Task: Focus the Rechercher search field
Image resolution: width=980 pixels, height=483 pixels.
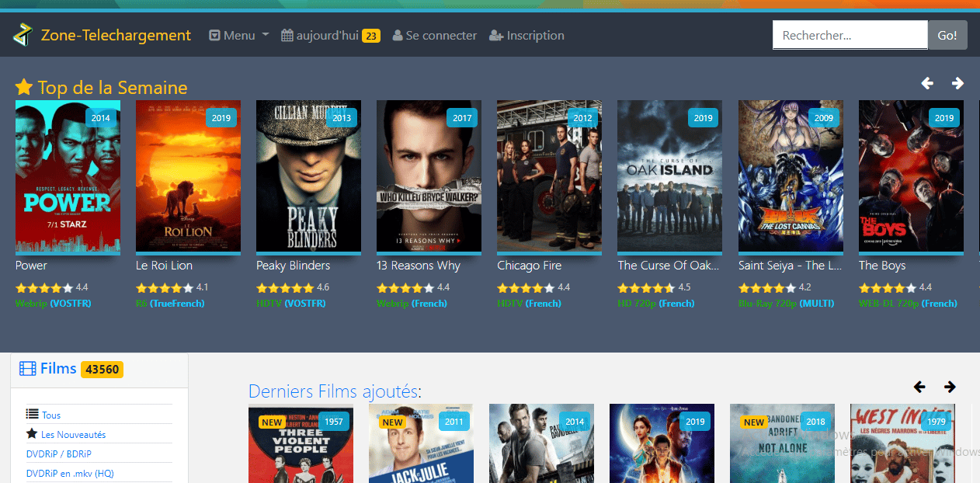Action: pos(850,35)
